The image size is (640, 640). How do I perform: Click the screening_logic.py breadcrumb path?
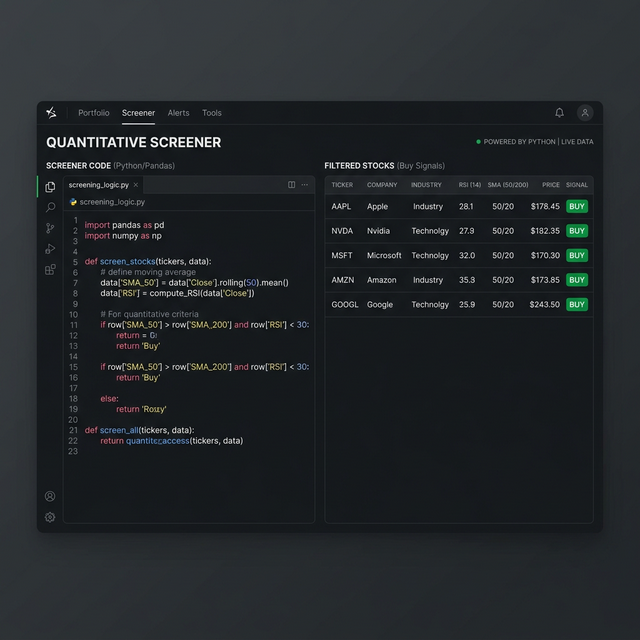[112, 202]
